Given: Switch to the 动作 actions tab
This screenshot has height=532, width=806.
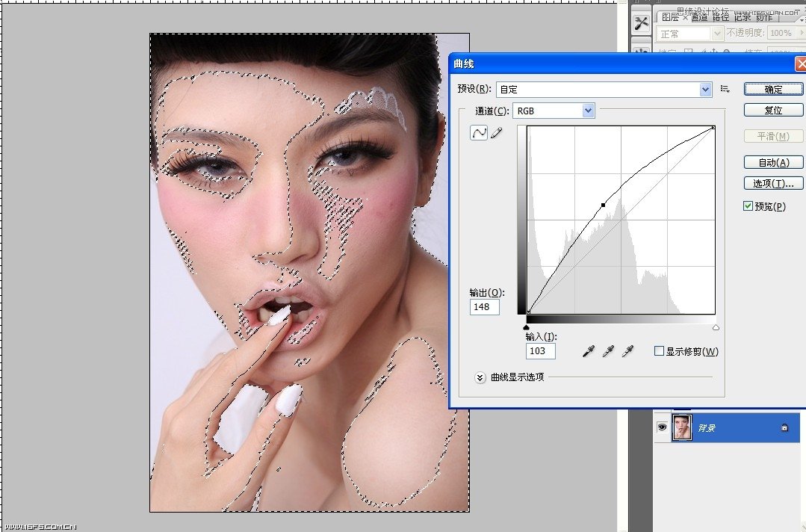Looking at the screenshot, I should pyautogui.click(x=764, y=17).
